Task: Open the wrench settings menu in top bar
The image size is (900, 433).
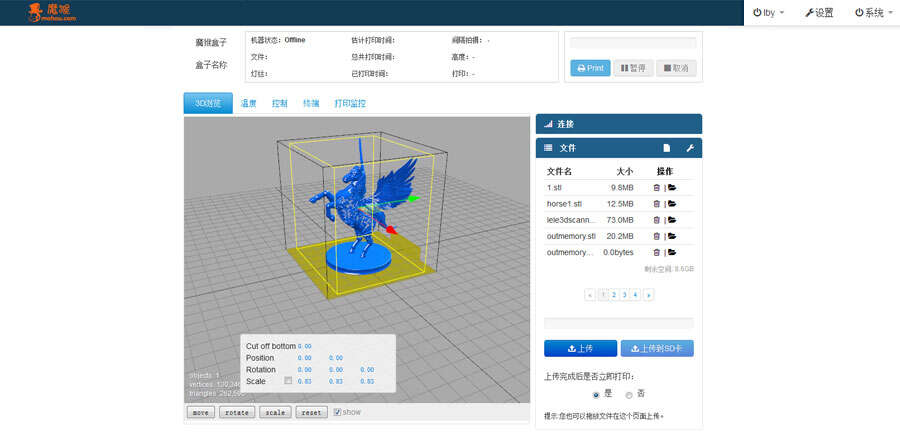Action: [819, 13]
